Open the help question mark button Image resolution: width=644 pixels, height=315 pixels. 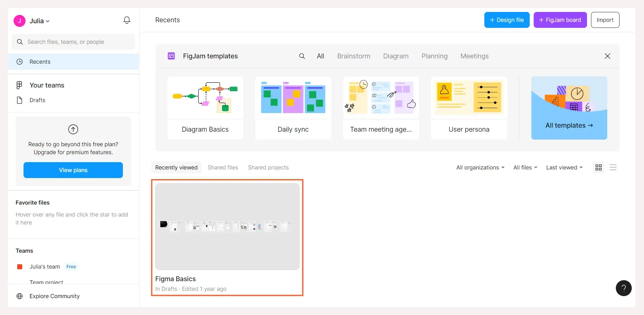(x=624, y=288)
